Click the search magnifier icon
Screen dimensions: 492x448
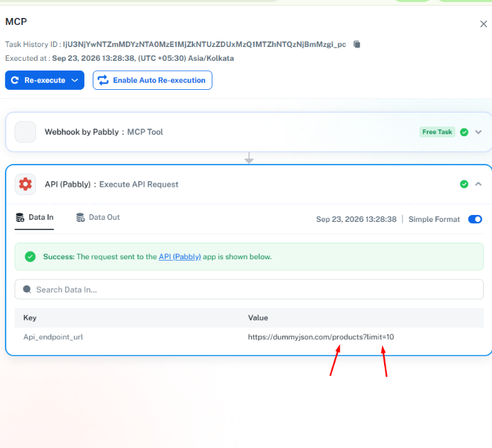click(27, 290)
